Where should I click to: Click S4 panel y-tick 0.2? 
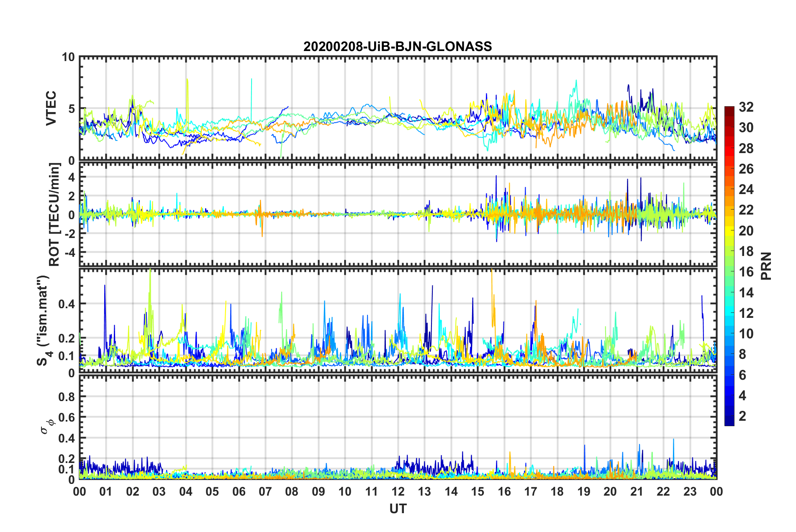tap(67, 338)
